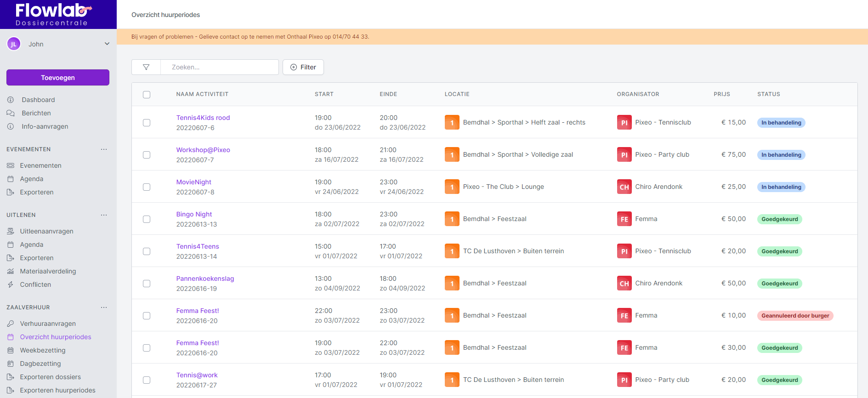This screenshot has width=868, height=398.
Task: Click the JL user avatar icon
Action: (14, 44)
